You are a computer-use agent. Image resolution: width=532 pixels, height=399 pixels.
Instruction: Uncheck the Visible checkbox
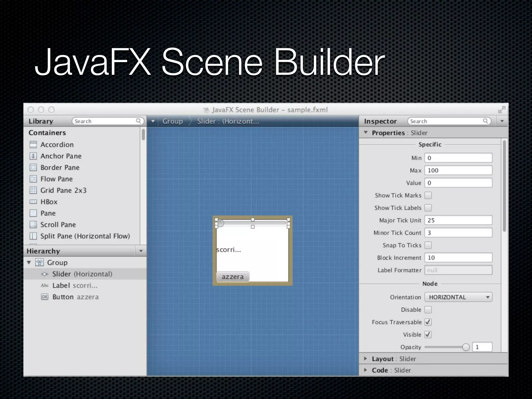(x=428, y=335)
